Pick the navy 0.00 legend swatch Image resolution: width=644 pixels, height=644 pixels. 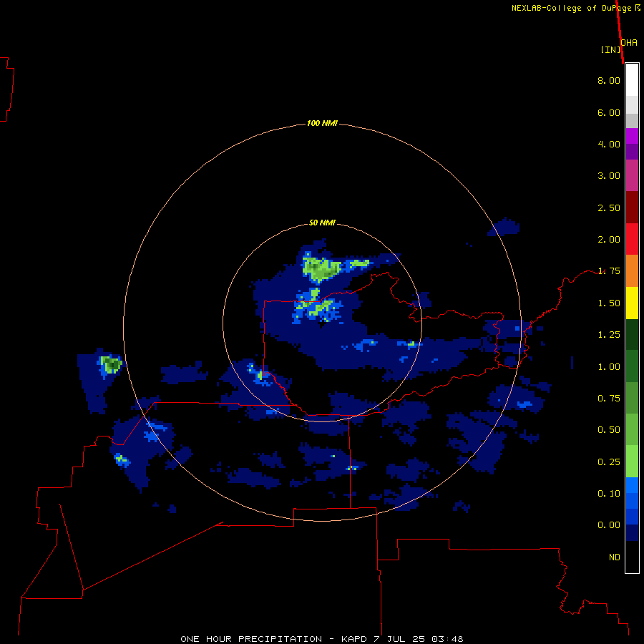coord(632,532)
